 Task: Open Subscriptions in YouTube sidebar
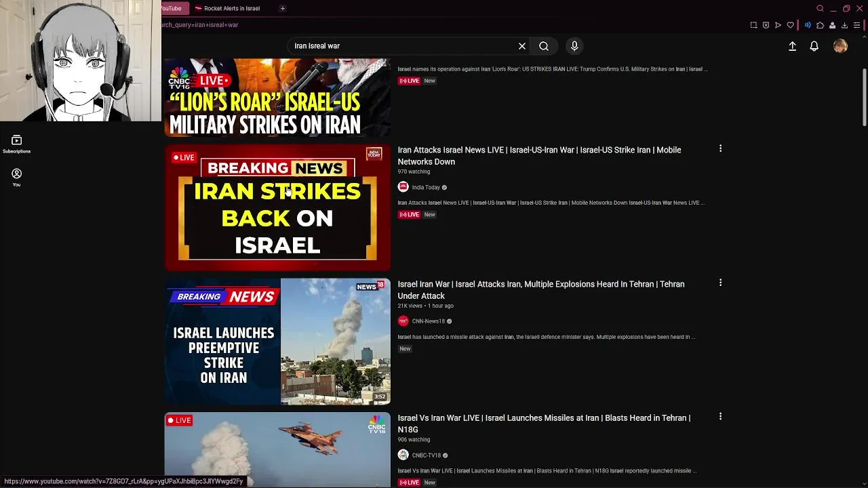click(16, 144)
